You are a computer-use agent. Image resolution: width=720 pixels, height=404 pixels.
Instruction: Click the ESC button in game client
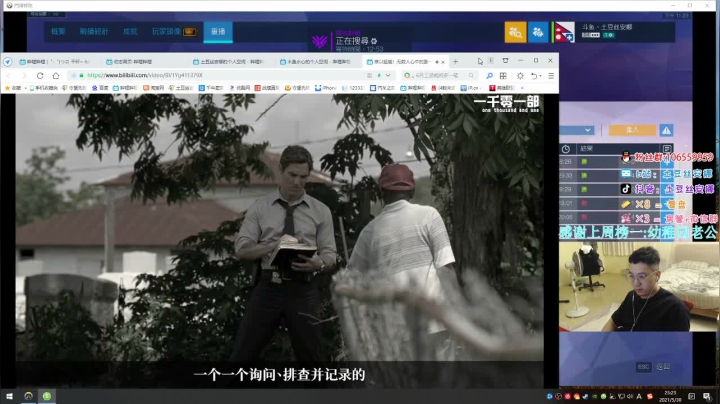click(643, 367)
